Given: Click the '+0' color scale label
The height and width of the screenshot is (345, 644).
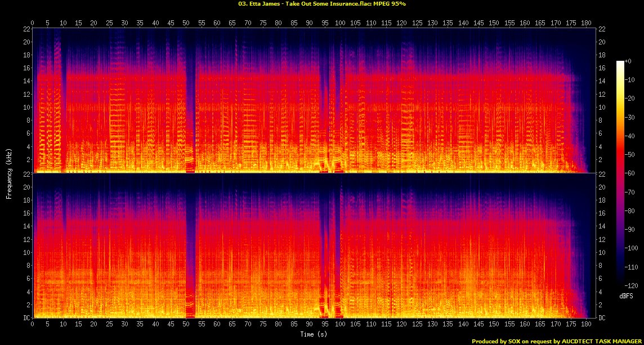Looking at the screenshot, I should [x=628, y=61].
